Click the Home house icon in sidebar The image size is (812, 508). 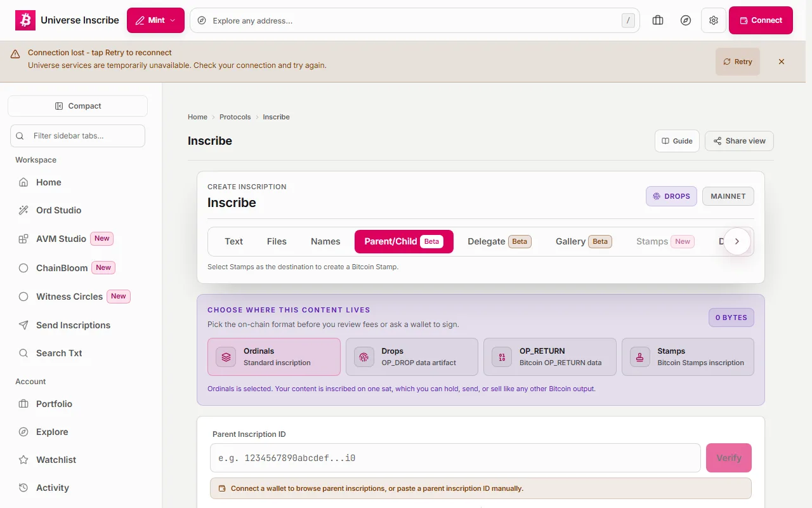point(23,182)
